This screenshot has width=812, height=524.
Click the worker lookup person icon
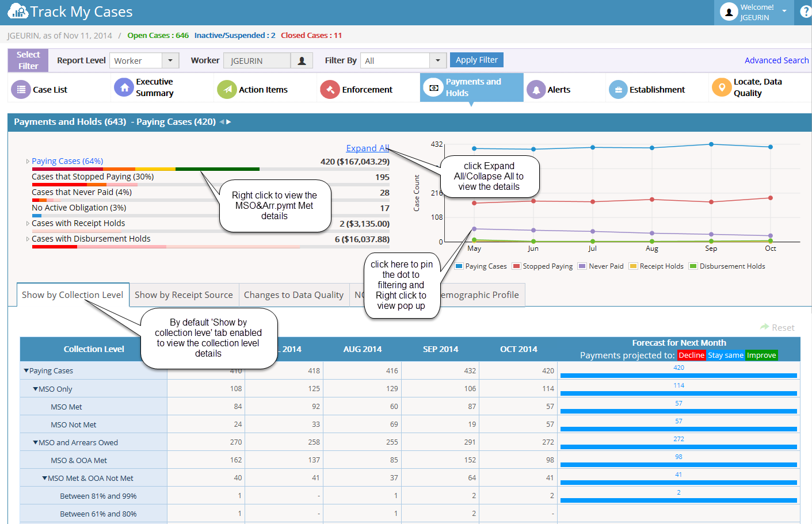pyautogui.click(x=302, y=60)
